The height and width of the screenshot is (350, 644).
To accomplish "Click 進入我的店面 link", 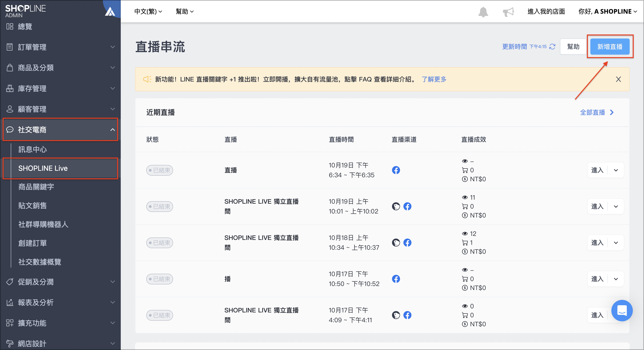I will [546, 11].
